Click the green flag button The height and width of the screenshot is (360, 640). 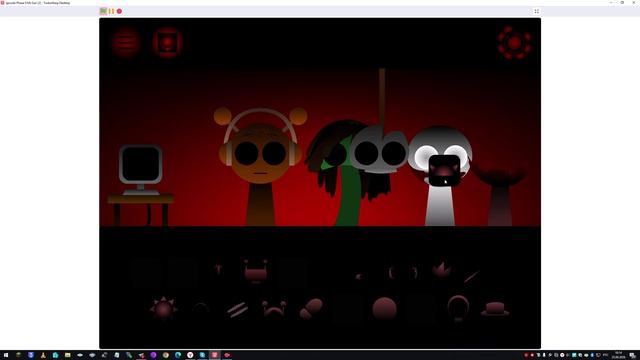103,11
